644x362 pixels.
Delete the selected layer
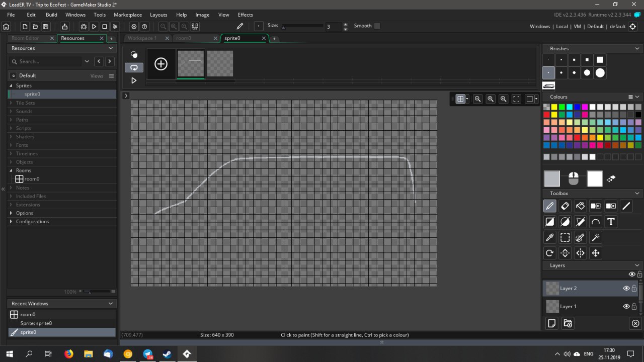click(x=635, y=323)
